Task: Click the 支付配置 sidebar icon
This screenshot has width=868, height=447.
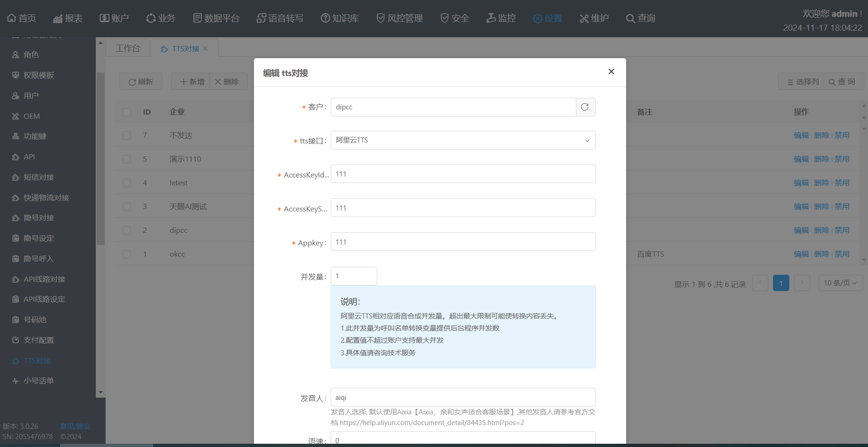Action: (15, 340)
